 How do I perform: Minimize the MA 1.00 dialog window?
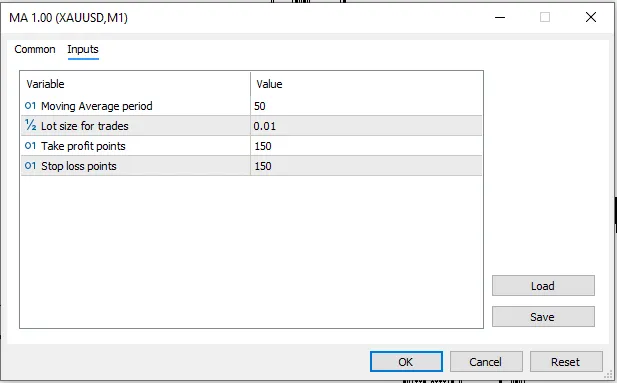(x=500, y=17)
